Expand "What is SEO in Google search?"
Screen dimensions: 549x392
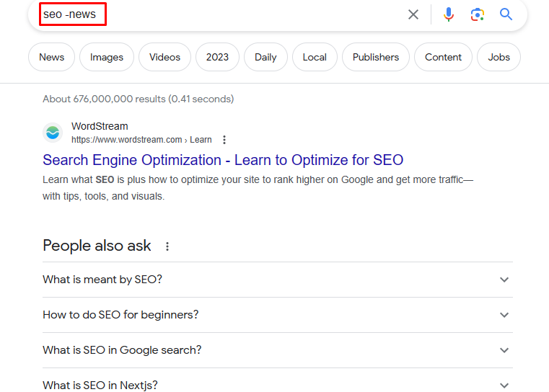[278, 350]
